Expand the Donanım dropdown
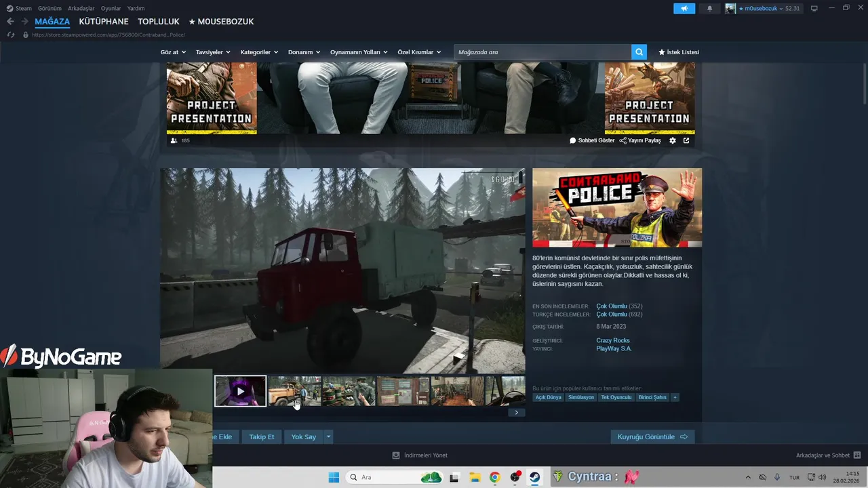The width and height of the screenshot is (868, 488). coord(304,52)
